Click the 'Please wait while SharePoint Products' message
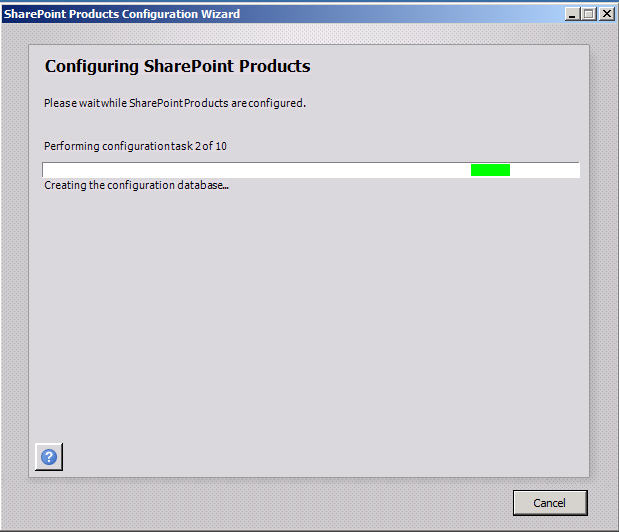This screenshot has height=532, width=619. pyautogui.click(x=175, y=103)
